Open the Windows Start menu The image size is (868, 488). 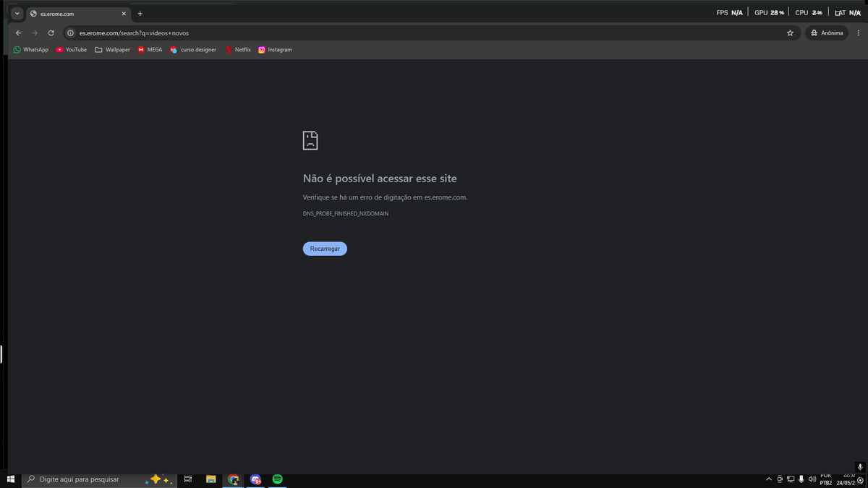(x=11, y=479)
